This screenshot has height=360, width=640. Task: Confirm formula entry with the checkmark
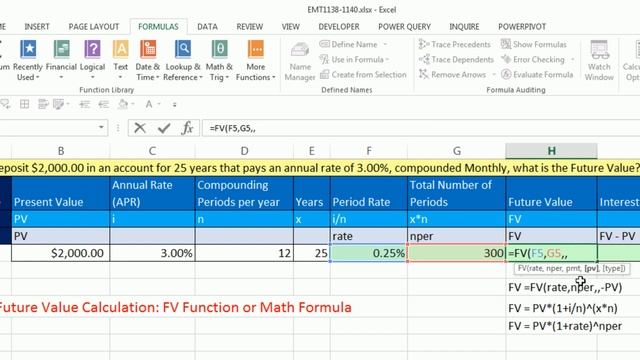pyautogui.click(x=164, y=128)
